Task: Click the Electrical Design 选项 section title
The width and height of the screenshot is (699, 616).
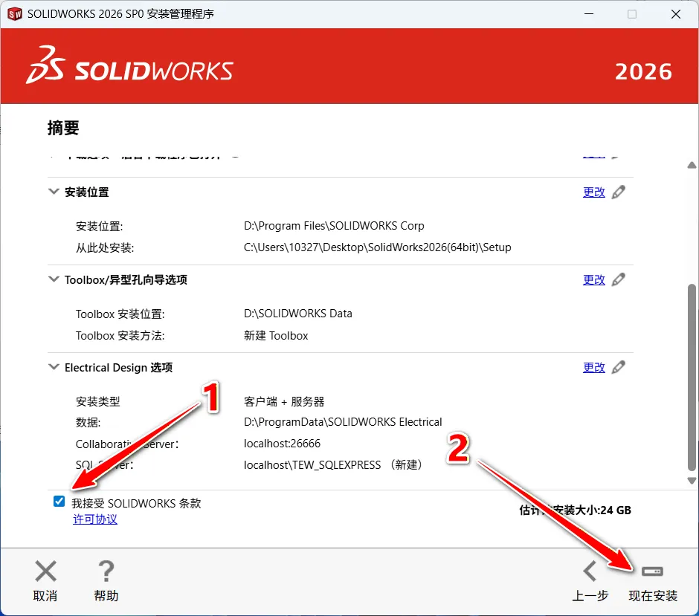Action: tap(118, 368)
